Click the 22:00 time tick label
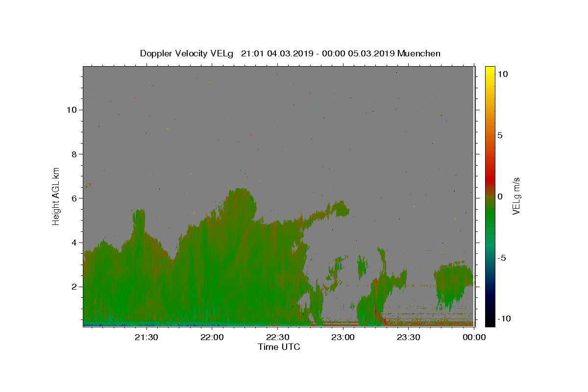 [x=212, y=337]
